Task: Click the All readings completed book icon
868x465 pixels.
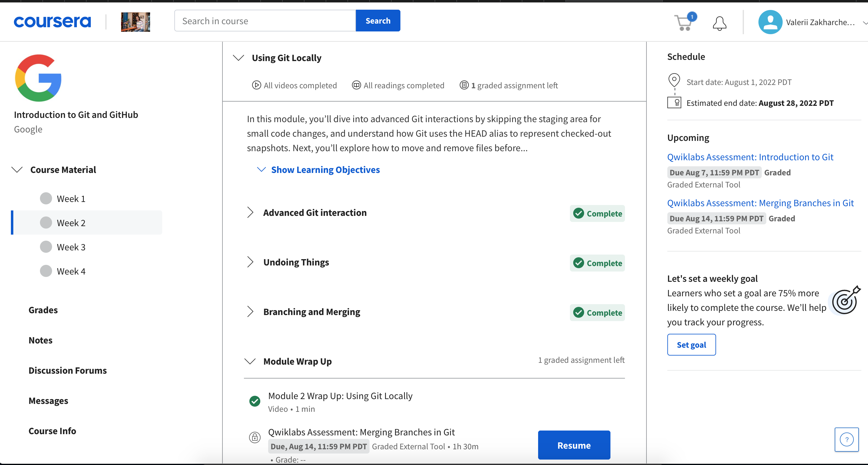Action: point(357,85)
